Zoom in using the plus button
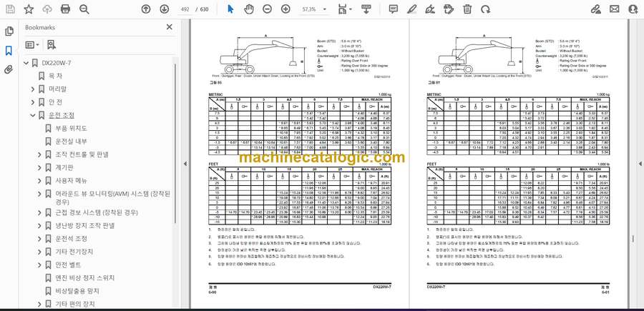This screenshot has height=311, width=644. pos(286,9)
